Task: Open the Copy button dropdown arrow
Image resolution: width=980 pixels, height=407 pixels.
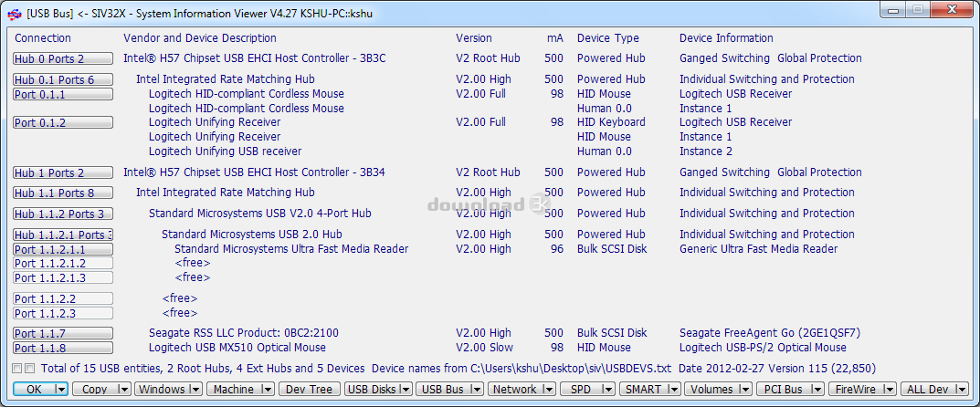Action: 123,389
